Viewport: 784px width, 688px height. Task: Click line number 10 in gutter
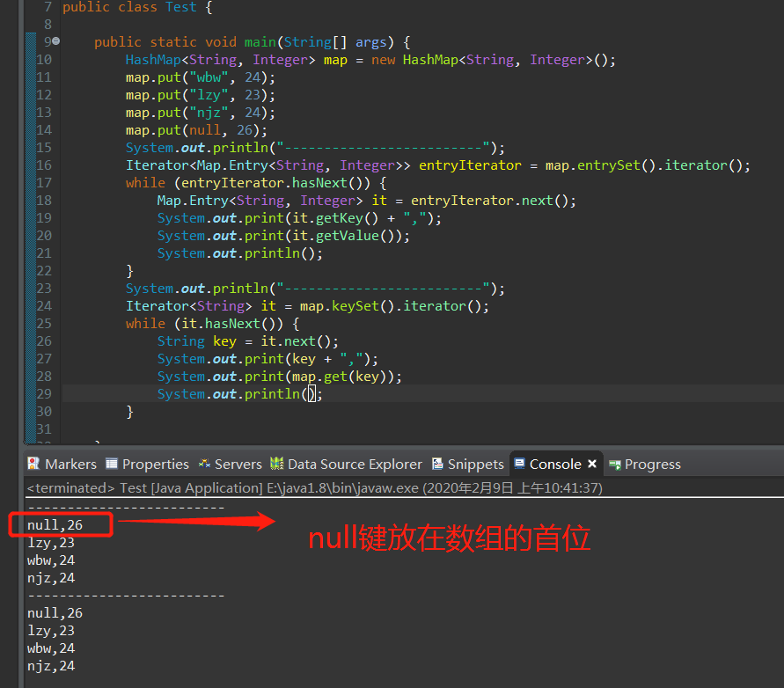coord(44,60)
